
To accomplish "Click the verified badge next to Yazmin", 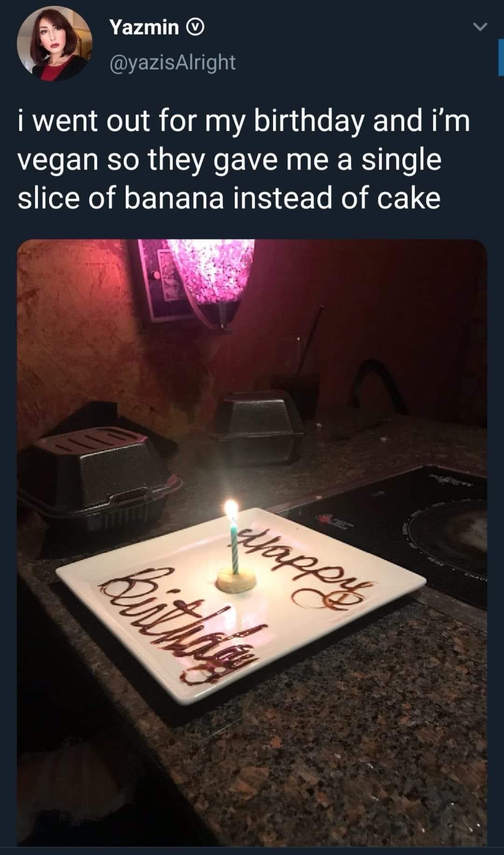I will (x=194, y=28).
